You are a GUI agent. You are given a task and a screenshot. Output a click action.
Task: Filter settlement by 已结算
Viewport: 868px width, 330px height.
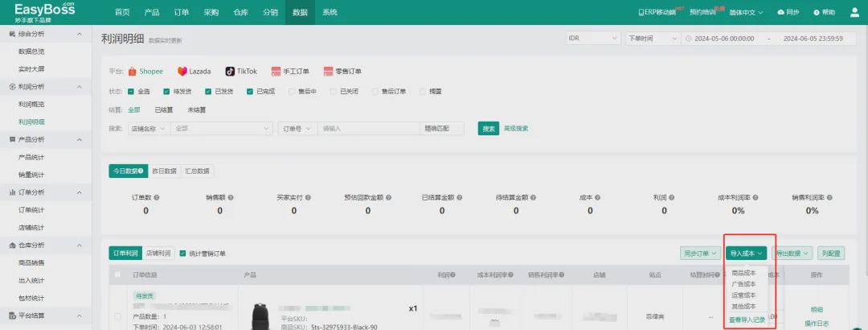[164, 109]
